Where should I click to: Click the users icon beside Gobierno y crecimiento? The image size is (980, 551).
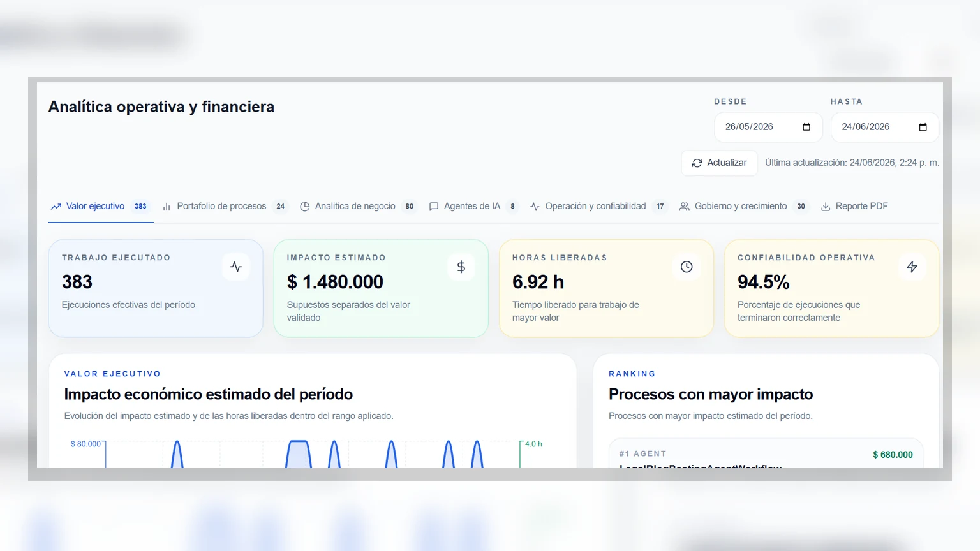tap(684, 207)
